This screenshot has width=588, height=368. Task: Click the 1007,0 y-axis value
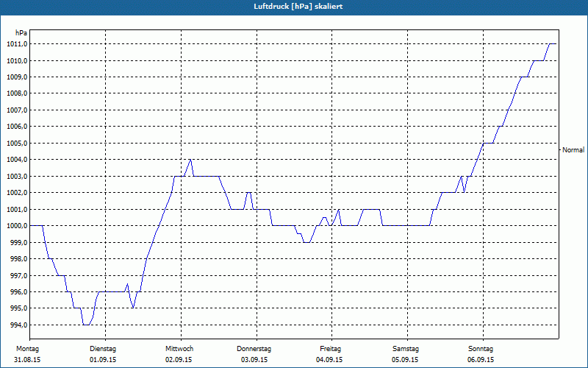tap(16, 110)
